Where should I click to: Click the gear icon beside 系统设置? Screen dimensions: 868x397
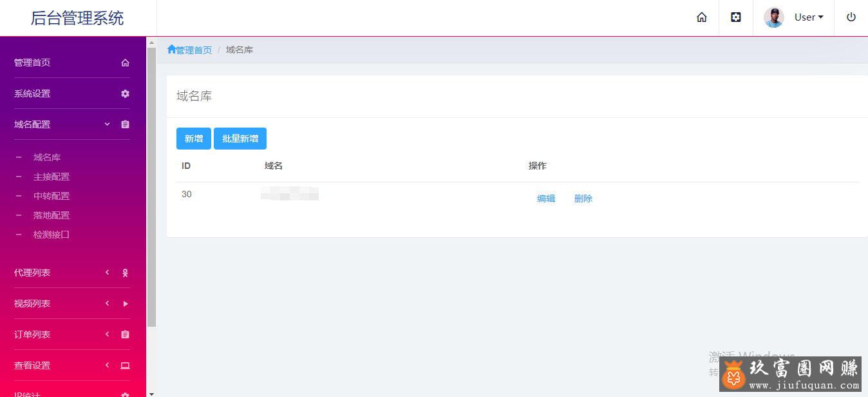tap(125, 93)
